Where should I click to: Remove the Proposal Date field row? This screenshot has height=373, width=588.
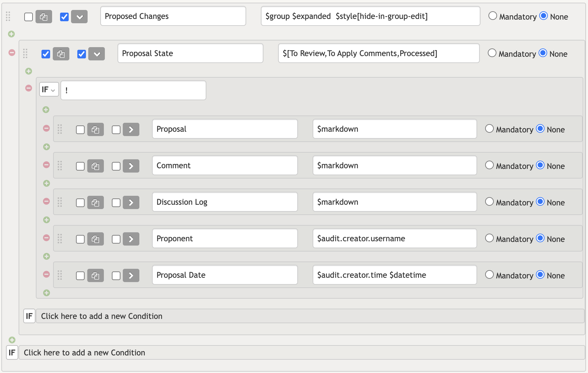pyautogui.click(x=46, y=274)
